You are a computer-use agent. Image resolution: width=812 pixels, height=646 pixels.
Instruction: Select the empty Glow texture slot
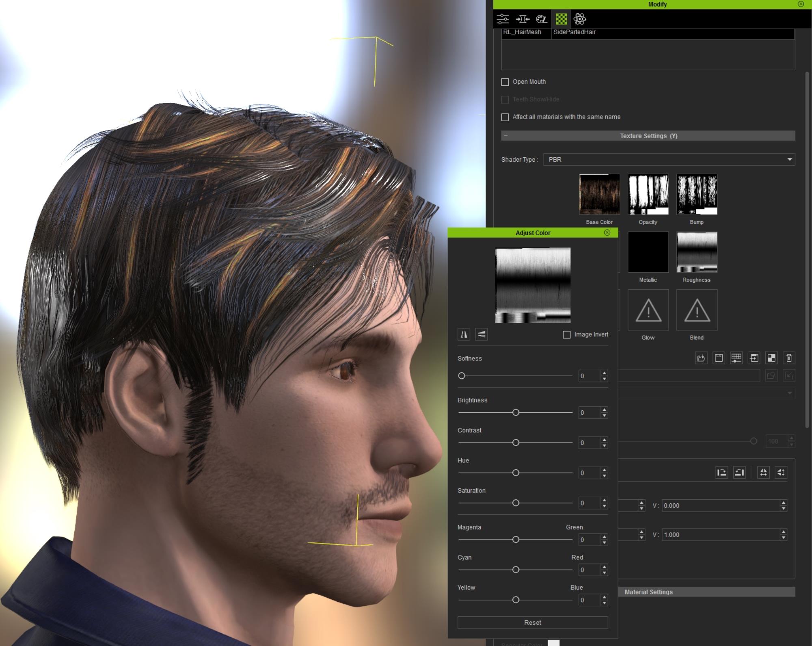(x=648, y=310)
